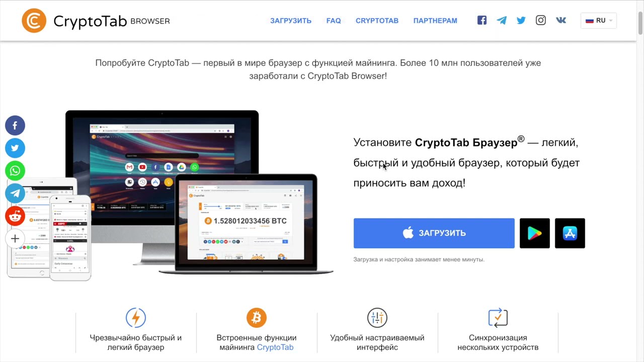
Task: Click the CryptoTab Browser logo
Action: point(96,21)
